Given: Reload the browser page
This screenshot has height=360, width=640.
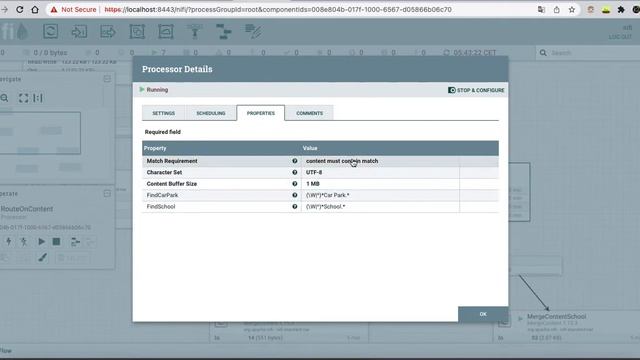Looking at the screenshot, I should tap(20, 9).
